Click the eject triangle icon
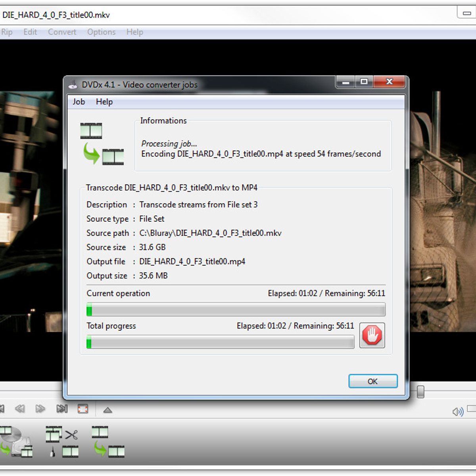476x476 pixels. pyautogui.click(x=107, y=410)
